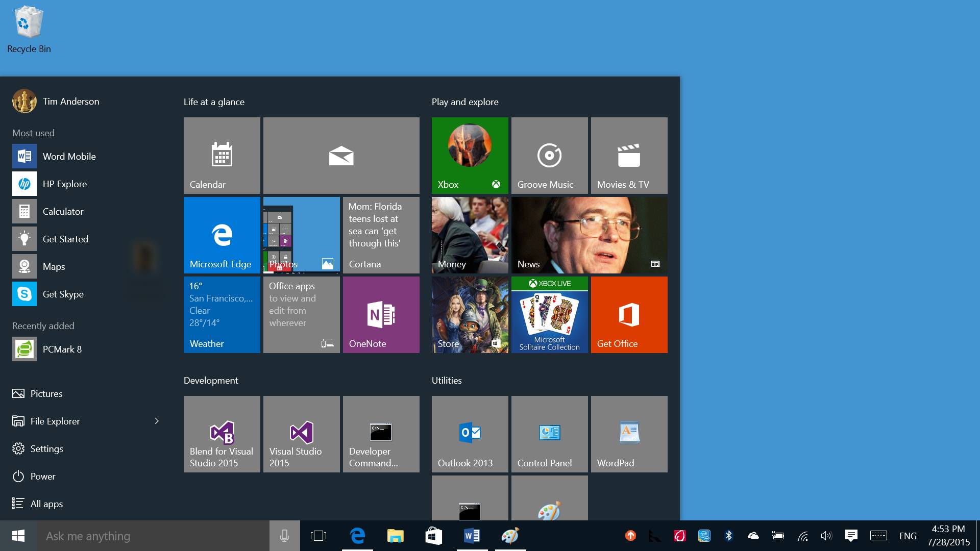Select the Recycle Bin desktop icon
The height and width of the screenshot is (551, 980).
click(29, 29)
